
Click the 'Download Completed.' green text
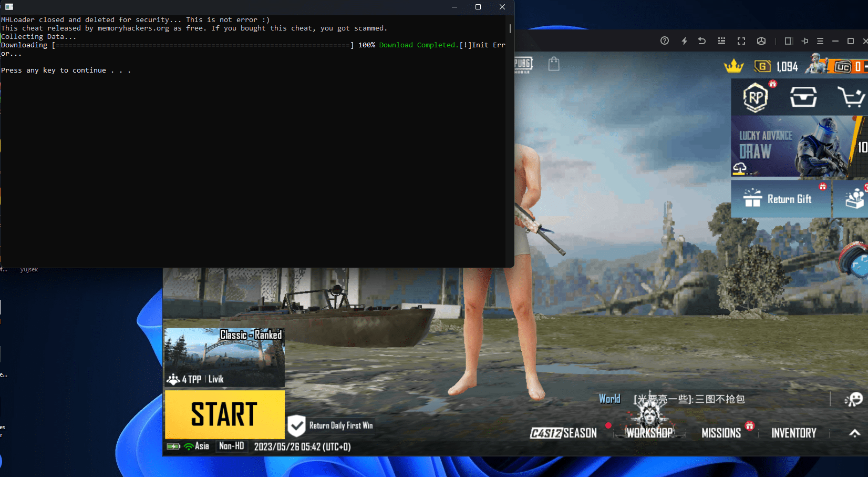coord(419,45)
